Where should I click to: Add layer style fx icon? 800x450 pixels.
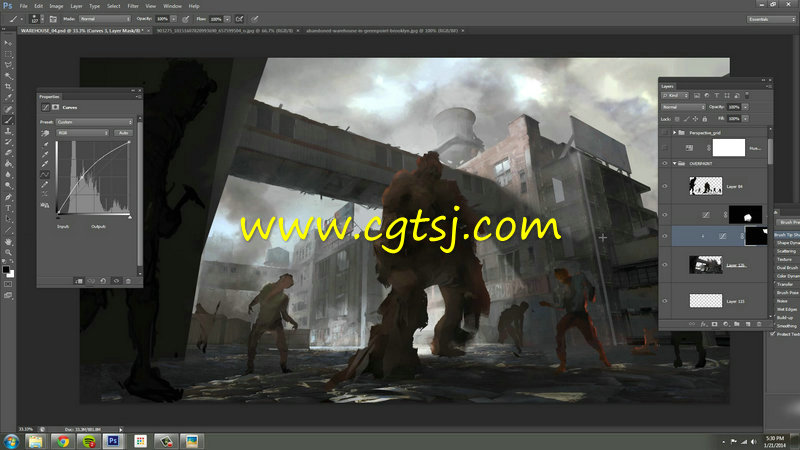click(x=704, y=324)
